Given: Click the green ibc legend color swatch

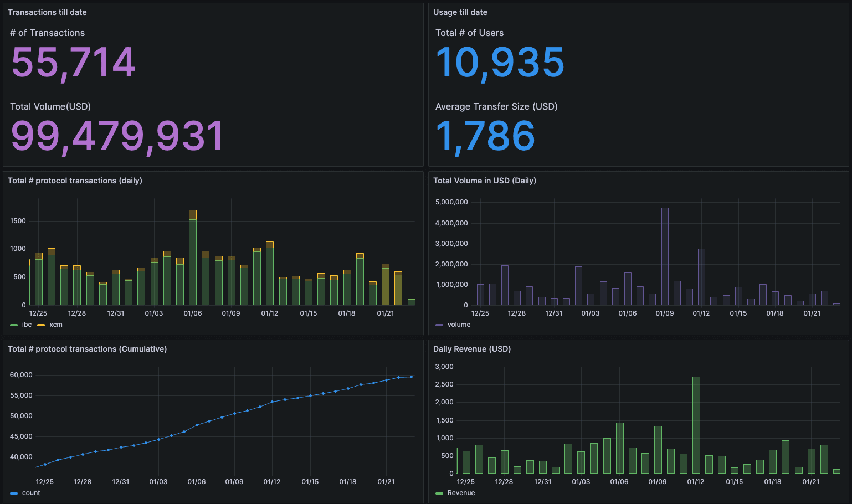Looking at the screenshot, I should click(x=14, y=325).
